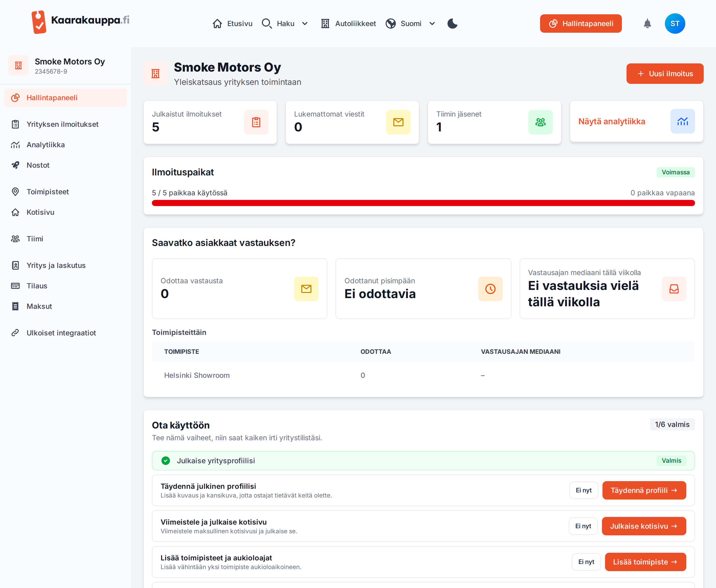The height and width of the screenshot is (588, 716).
Task: Click the Autoliikkeet building icon
Action: pyautogui.click(x=325, y=23)
